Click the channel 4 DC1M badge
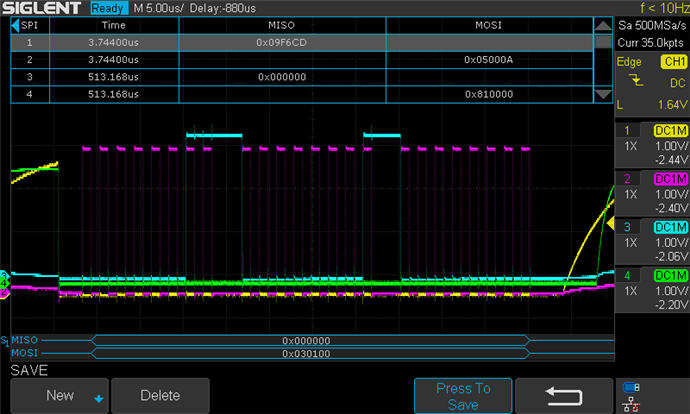Image resolution: width=690 pixels, height=414 pixels. (x=671, y=276)
